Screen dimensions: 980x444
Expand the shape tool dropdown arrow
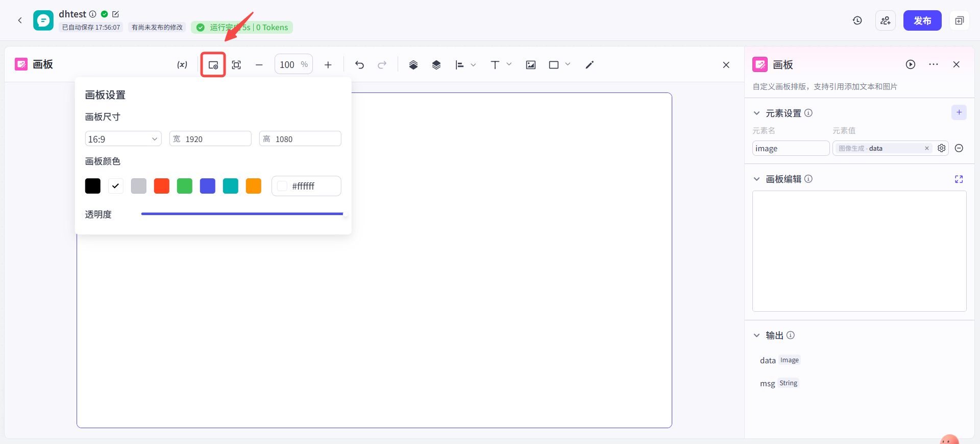568,64
